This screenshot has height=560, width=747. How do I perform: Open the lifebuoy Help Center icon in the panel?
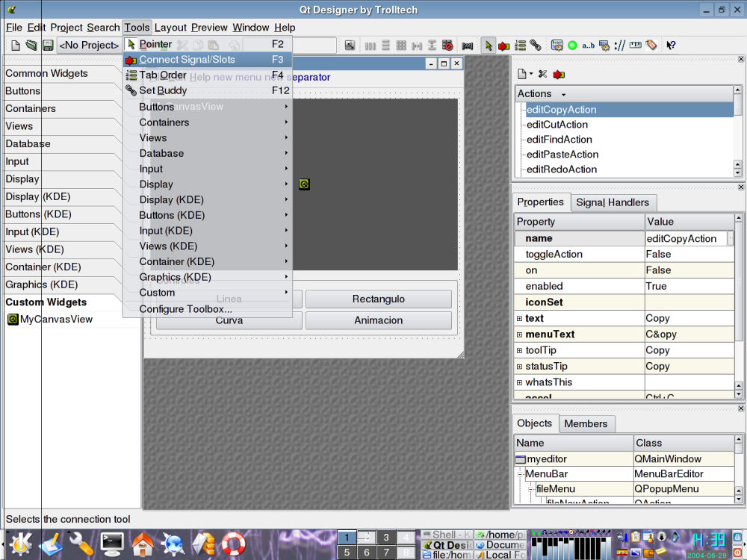233,544
